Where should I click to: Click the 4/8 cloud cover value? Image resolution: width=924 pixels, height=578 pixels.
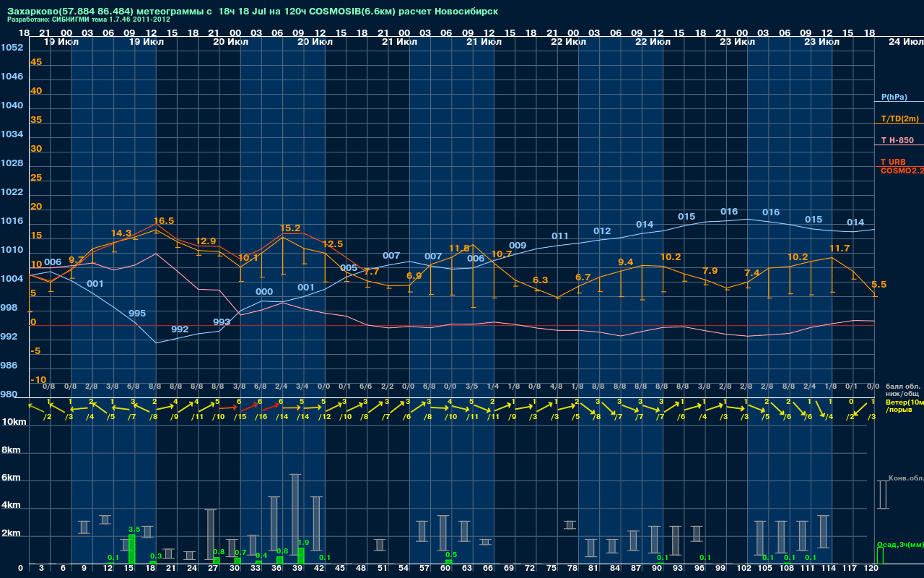(x=556, y=387)
